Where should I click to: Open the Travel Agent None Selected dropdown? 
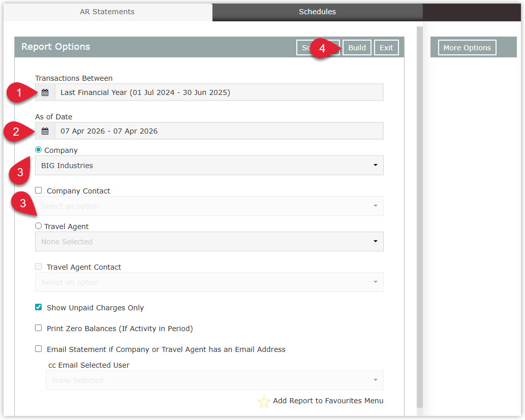pyautogui.click(x=209, y=242)
